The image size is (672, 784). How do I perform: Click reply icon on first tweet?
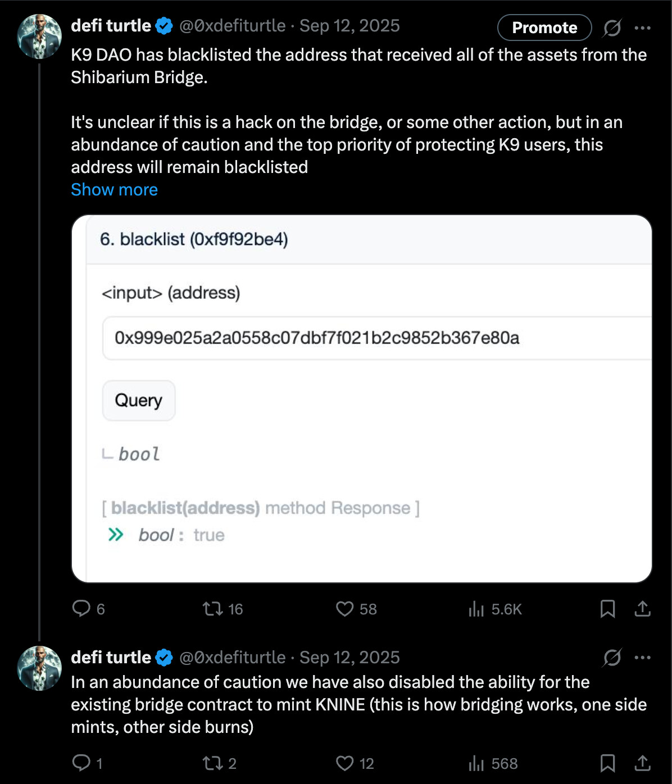(81, 609)
